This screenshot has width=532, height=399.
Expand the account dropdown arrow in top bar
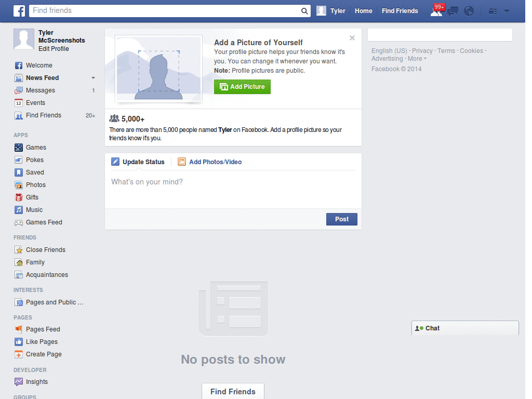click(507, 11)
